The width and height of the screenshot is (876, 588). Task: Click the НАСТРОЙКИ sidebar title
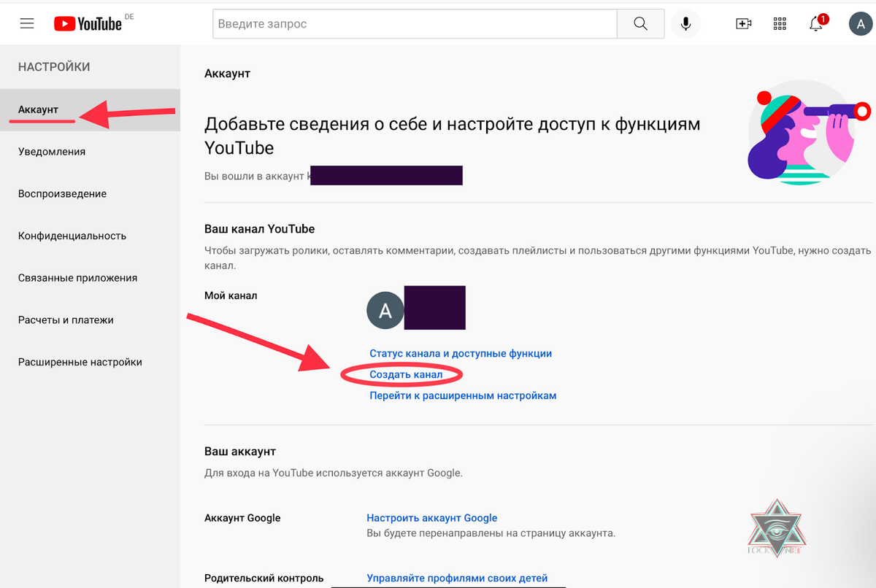coord(54,67)
